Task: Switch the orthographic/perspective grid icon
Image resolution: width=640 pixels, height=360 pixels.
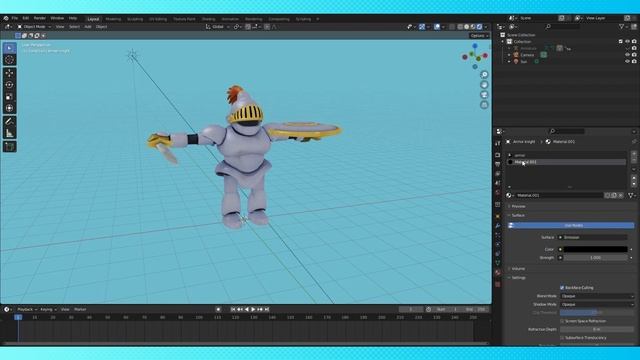Action: [x=484, y=105]
